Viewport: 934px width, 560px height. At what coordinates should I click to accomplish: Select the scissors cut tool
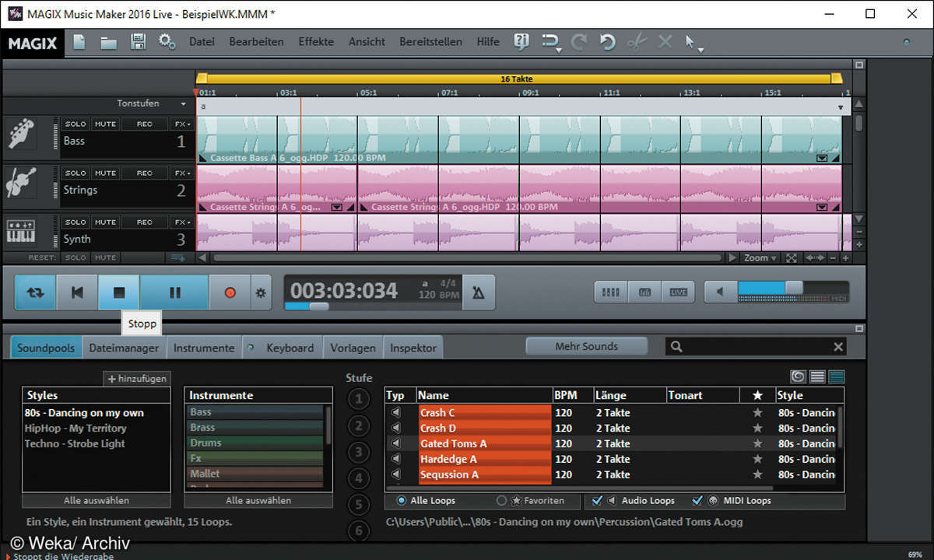(637, 42)
